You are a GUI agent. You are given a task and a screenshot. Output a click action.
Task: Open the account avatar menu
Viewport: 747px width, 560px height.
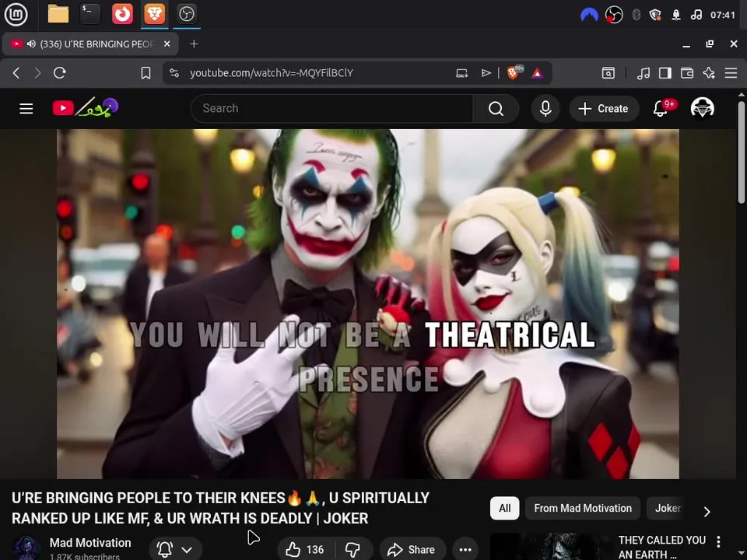point(702,108)
